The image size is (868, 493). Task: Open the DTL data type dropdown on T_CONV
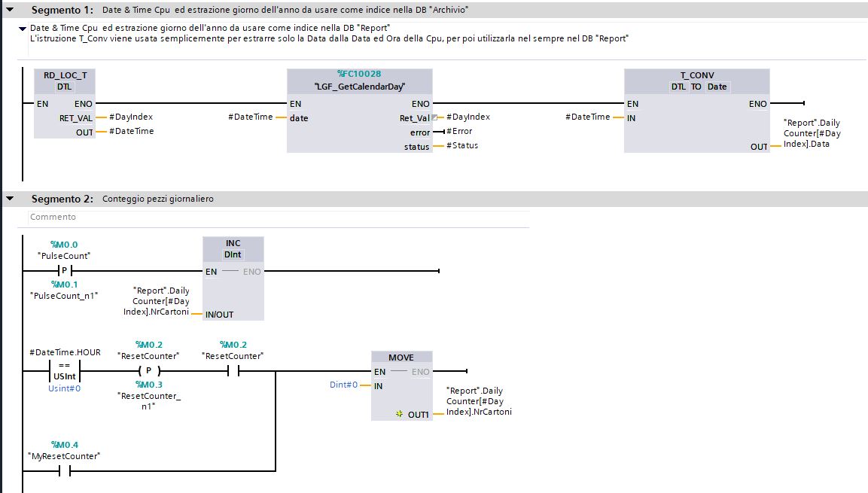point(678,87)
